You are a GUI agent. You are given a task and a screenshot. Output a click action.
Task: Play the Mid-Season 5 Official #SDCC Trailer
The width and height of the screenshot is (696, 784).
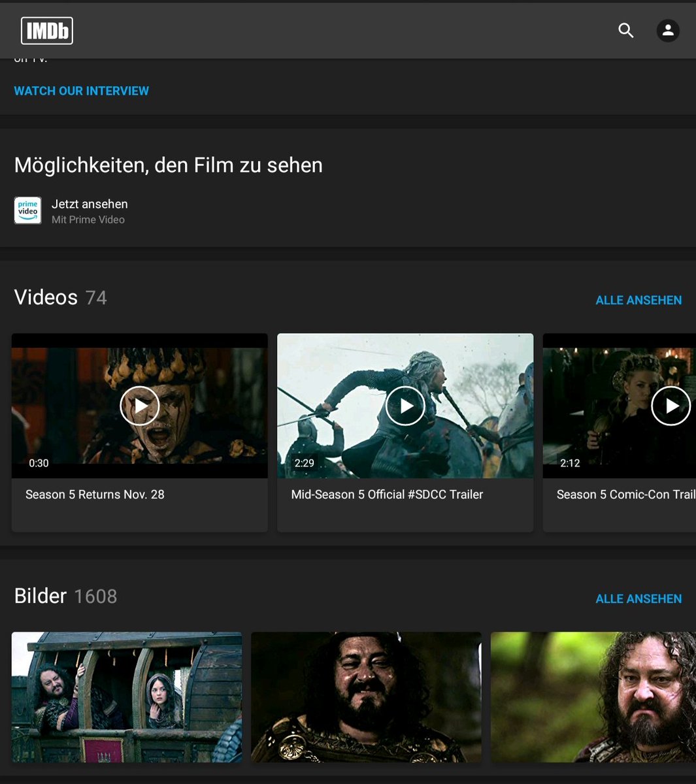405,406
